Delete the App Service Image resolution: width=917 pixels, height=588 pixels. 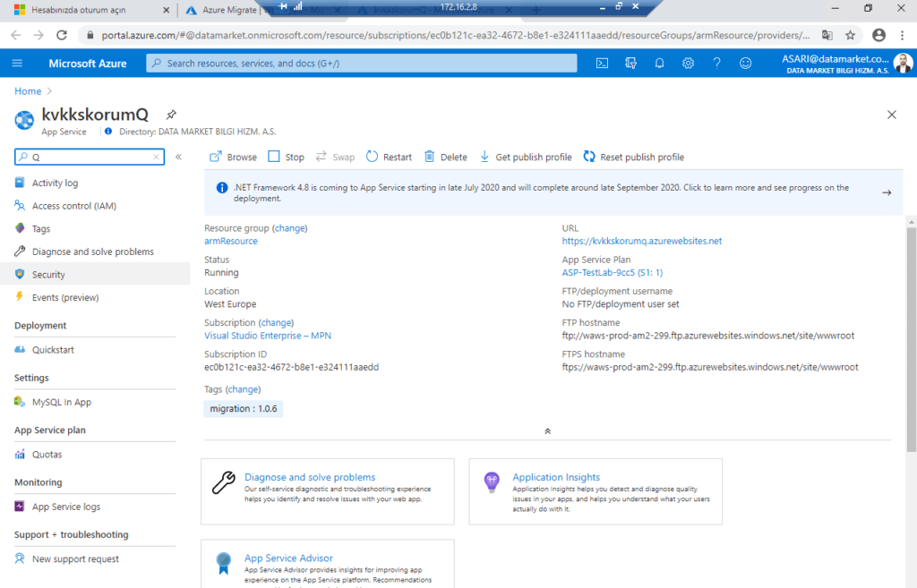point(446,157)
